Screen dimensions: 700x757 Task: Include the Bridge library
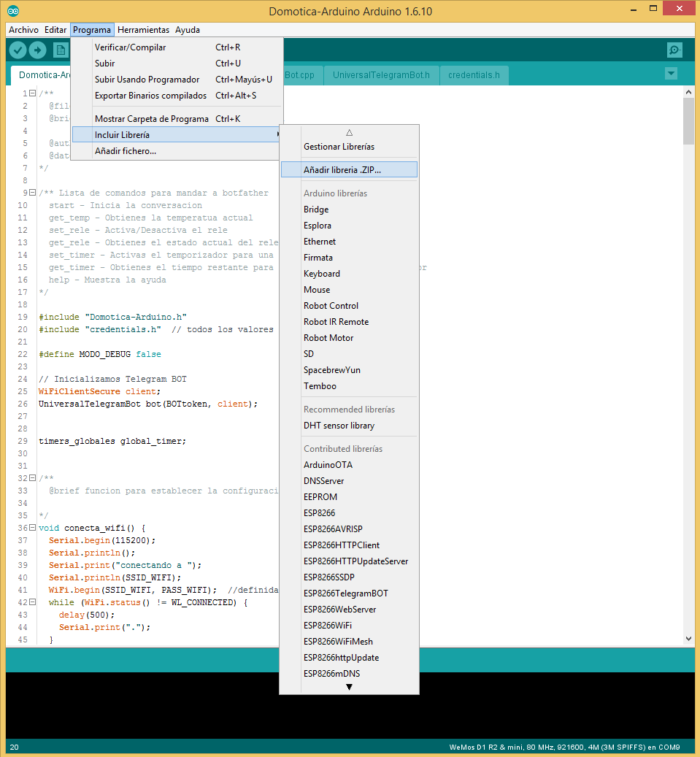pos(349,209)
